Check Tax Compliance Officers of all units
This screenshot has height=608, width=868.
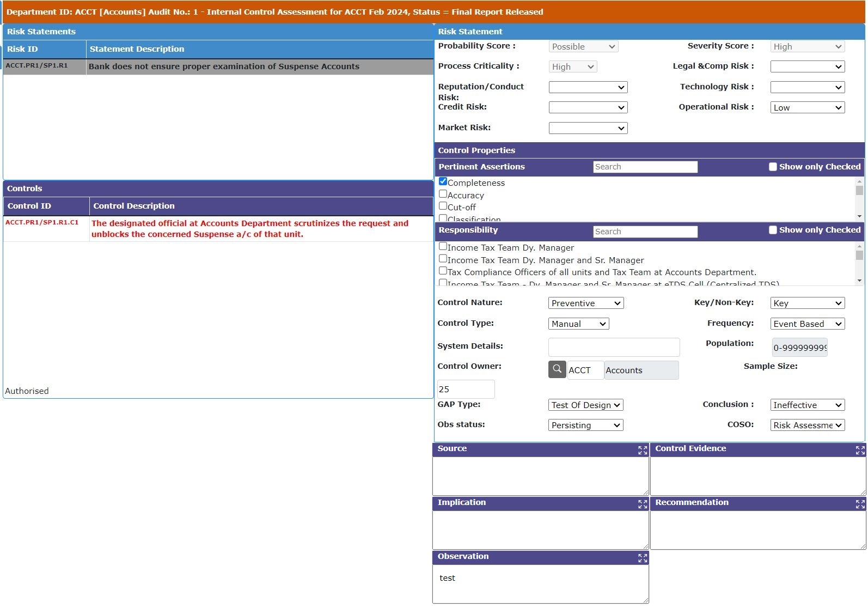pos(443,271)
